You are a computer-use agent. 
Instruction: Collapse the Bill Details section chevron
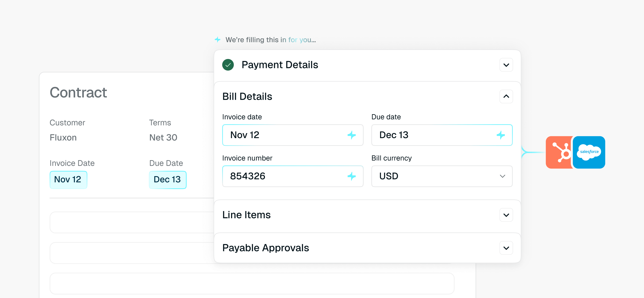pyautogui.click(x=506, y=96)
